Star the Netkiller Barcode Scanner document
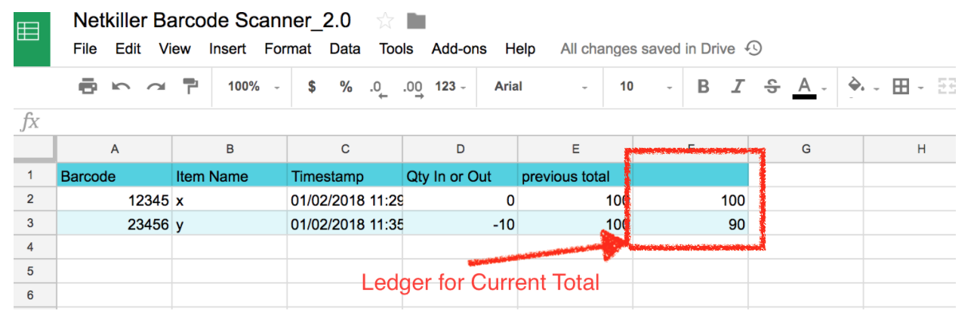The image size is (980, 323). (x=385, y=20)
